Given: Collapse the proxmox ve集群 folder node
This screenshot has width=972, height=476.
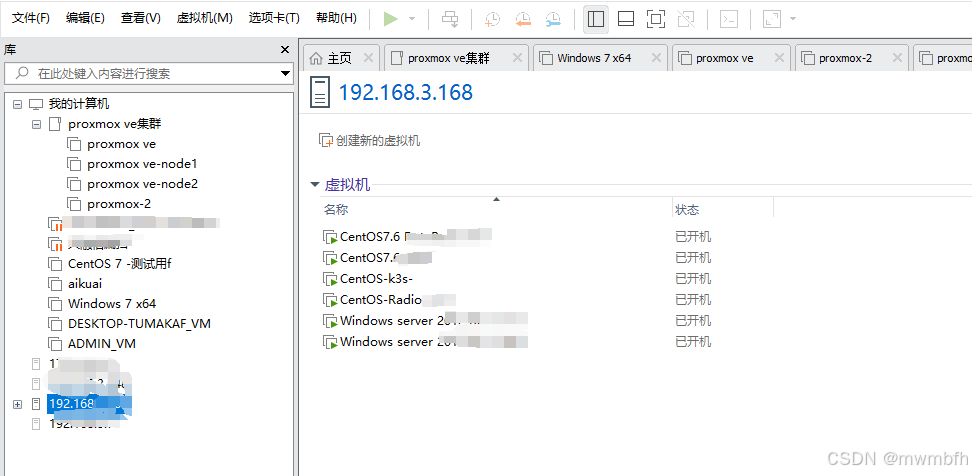Looking at the screenshot, I should (37, 124).
